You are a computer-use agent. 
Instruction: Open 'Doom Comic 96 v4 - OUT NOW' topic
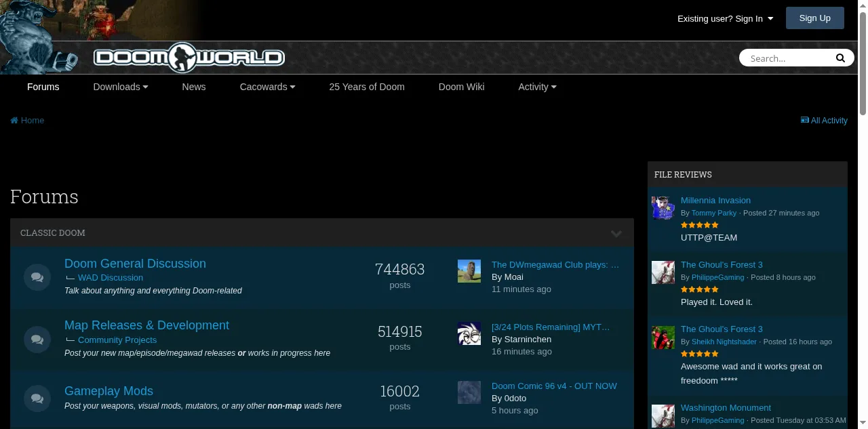tap(554, 386)
